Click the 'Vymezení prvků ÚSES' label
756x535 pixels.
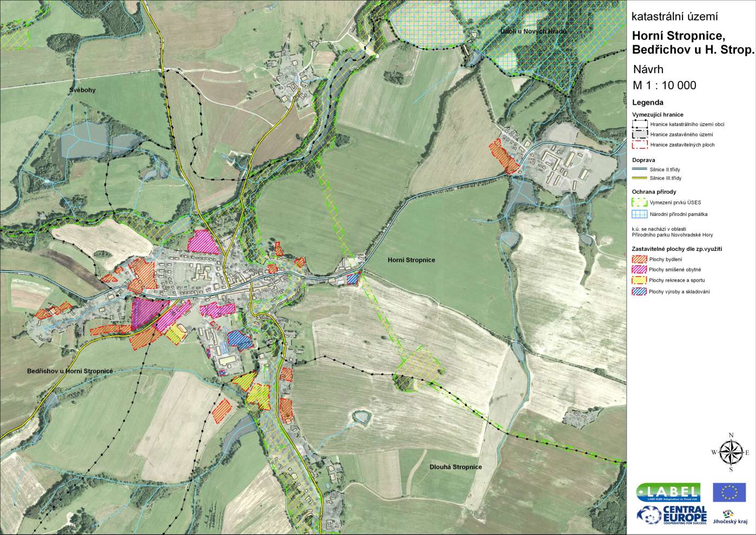tap(676, 203)
